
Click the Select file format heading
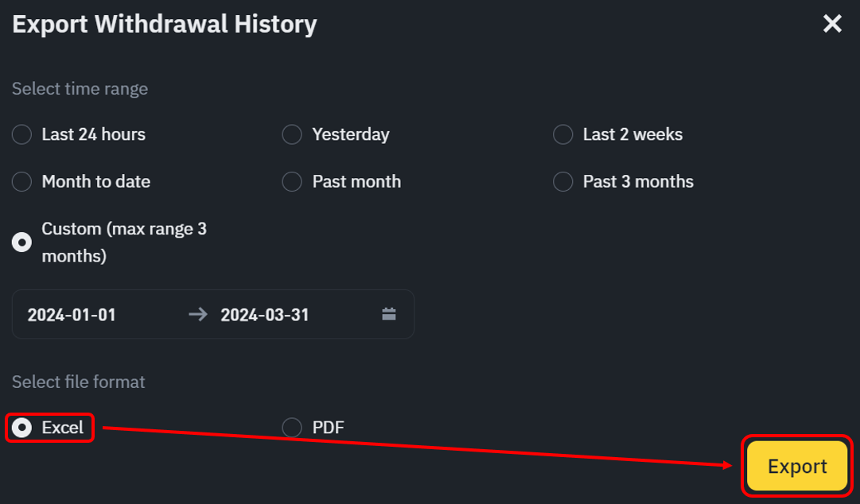coord(79,382)
